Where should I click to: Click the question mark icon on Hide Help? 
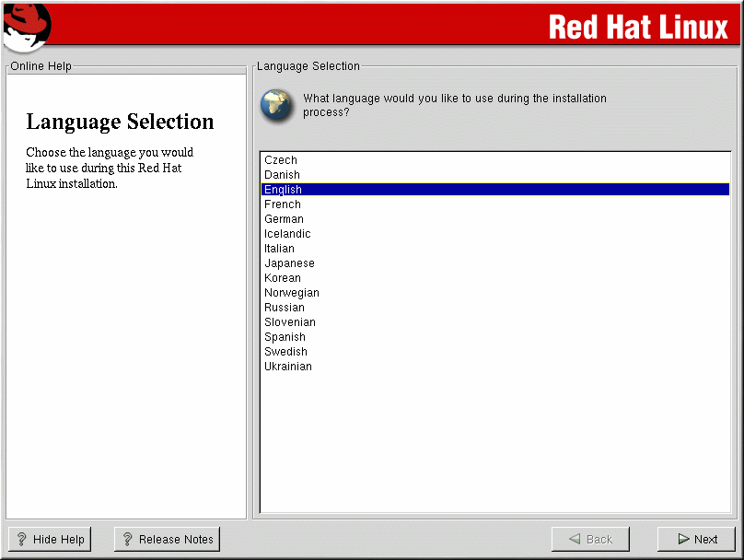tap(22, 540)
